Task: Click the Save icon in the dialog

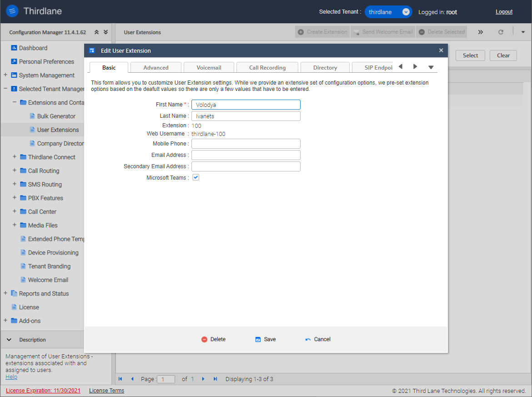Action: 257,339
